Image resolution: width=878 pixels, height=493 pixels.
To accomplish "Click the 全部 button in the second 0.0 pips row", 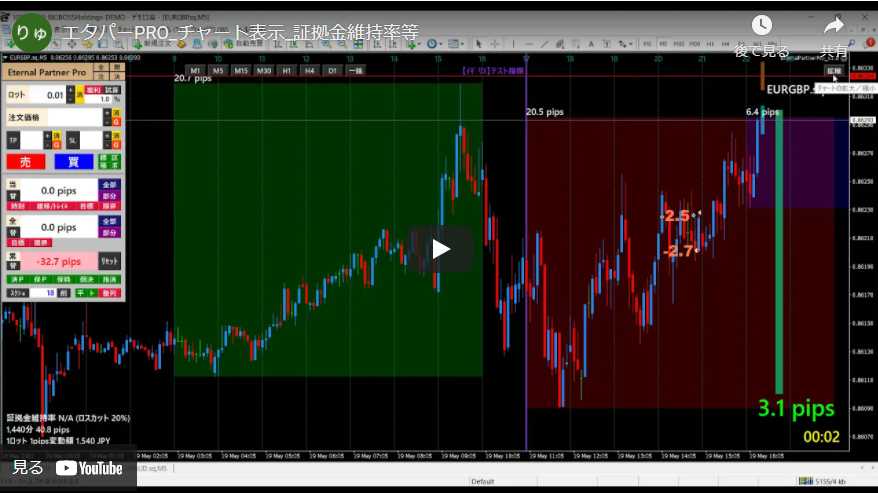I will [x=109, y=221].
